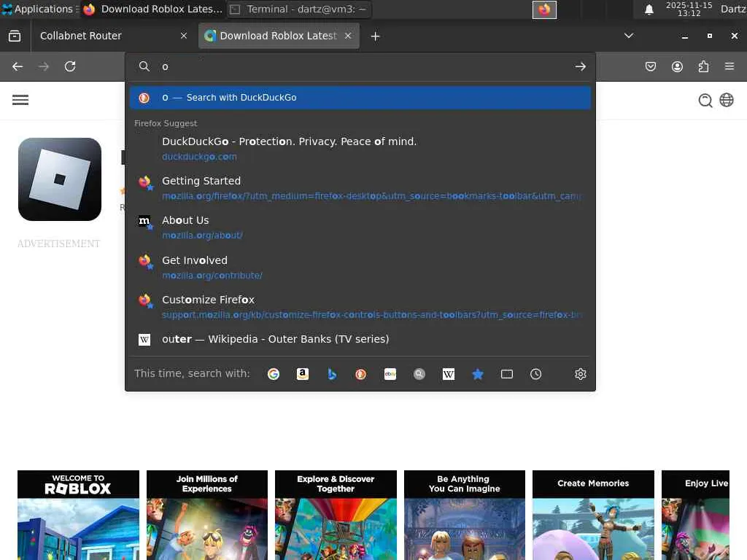Open Enjoy Live screenshot thumbnail
Image resolution: width=747 pixels, height=560 pixels.
(x=695, y=516)
